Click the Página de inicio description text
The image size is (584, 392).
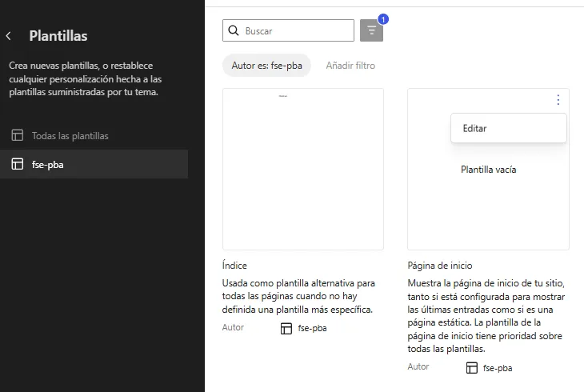point(486,316)
